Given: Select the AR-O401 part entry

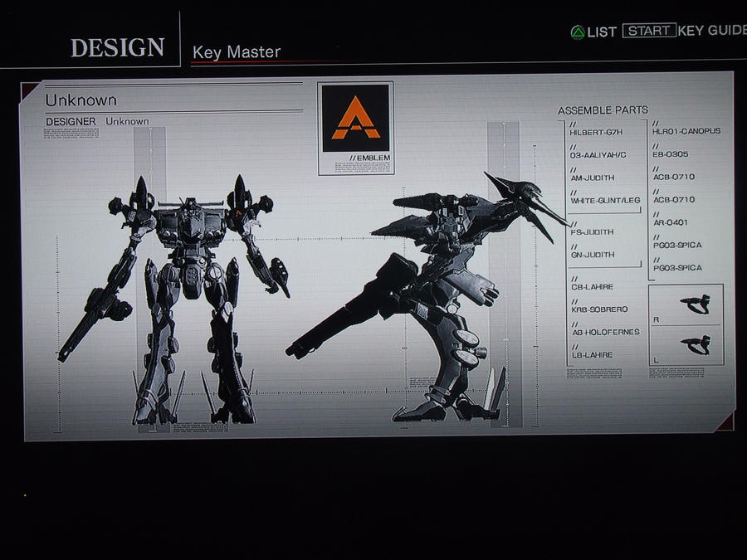Looking at the screenshot, I should click(x=671, y=222).
